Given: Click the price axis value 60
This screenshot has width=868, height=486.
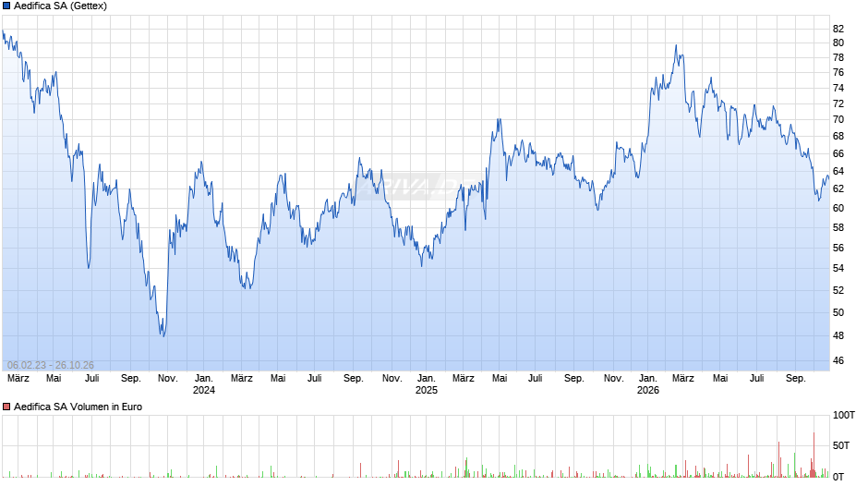Looking at the screenshot, I should click(838, 209).
